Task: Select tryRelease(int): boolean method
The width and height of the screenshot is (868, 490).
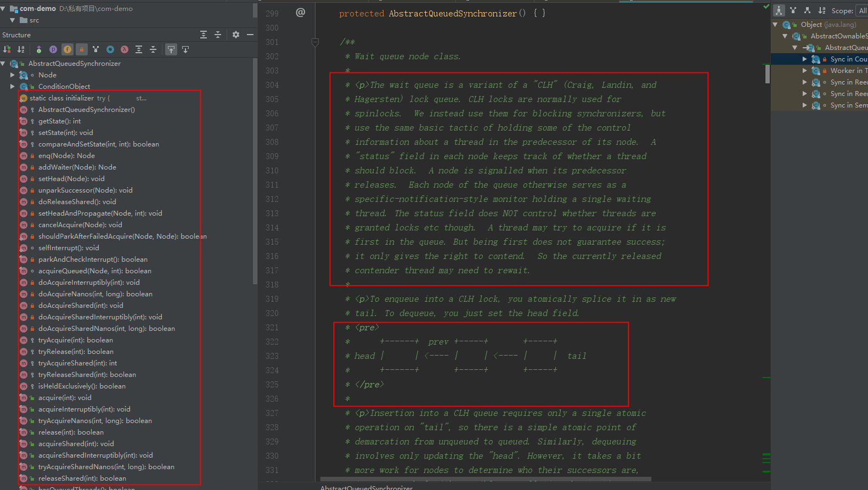Action: click(x=76, y=352)
